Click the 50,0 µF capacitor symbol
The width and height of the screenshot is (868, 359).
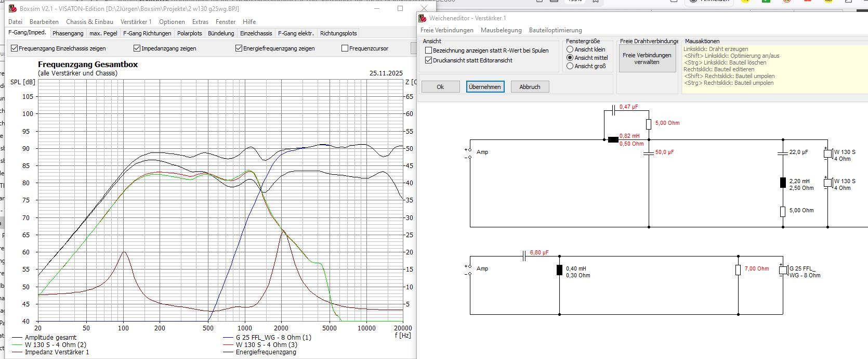(x=649, y=153)
